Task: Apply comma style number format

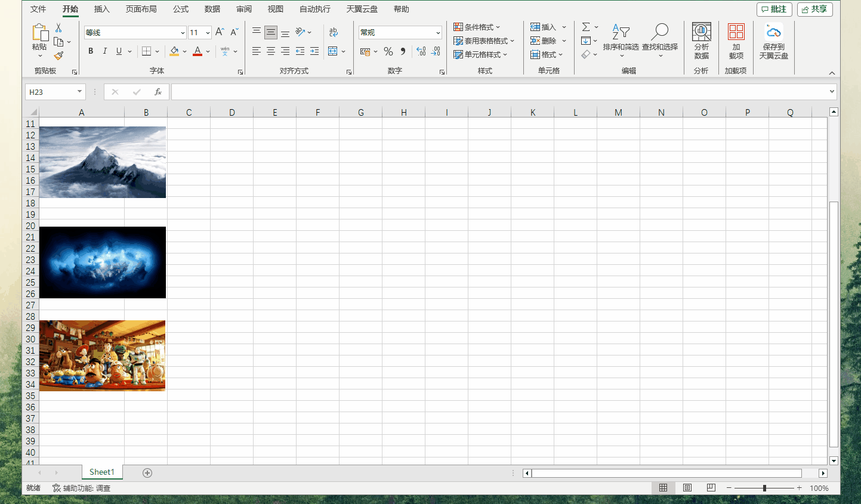Action: coord(403,51)
